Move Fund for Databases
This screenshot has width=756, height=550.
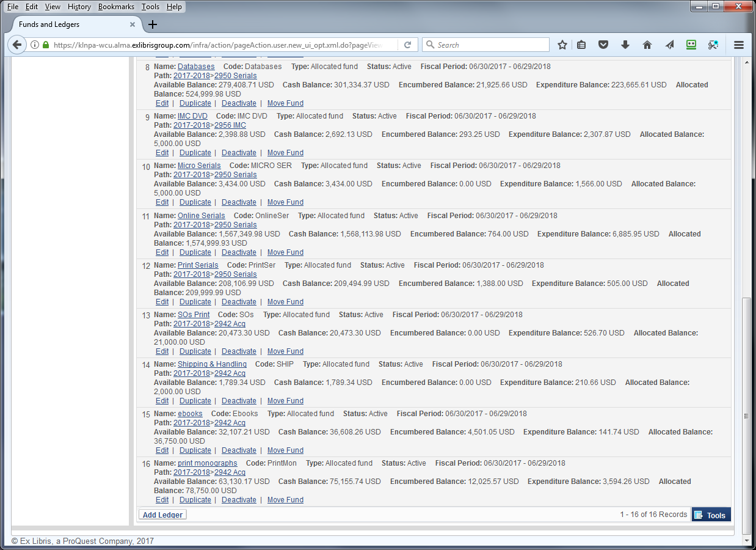coord(285,103)
